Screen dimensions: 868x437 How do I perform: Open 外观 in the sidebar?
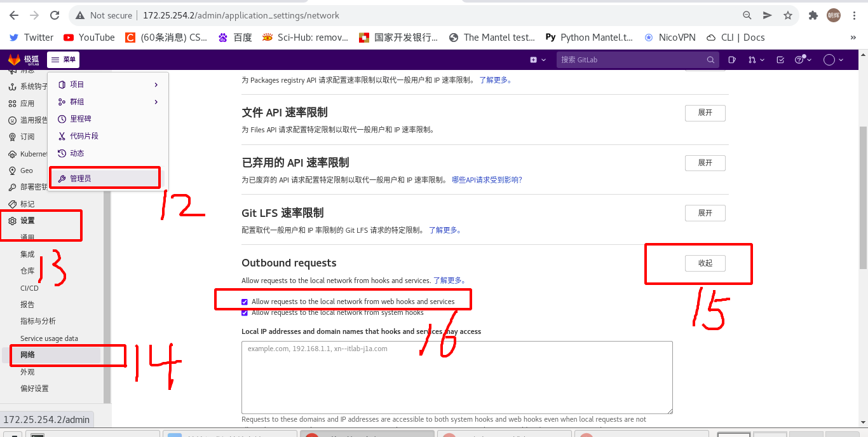click(x=27, y=372)
